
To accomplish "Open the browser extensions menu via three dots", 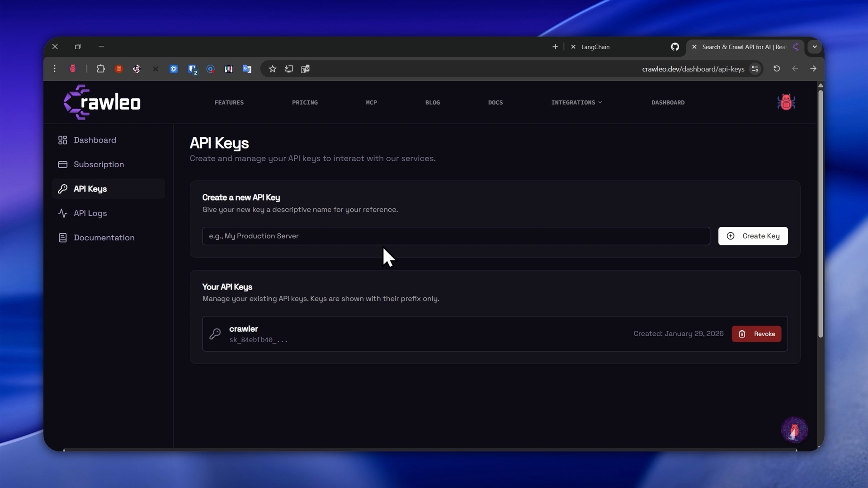I will point(55,69).
